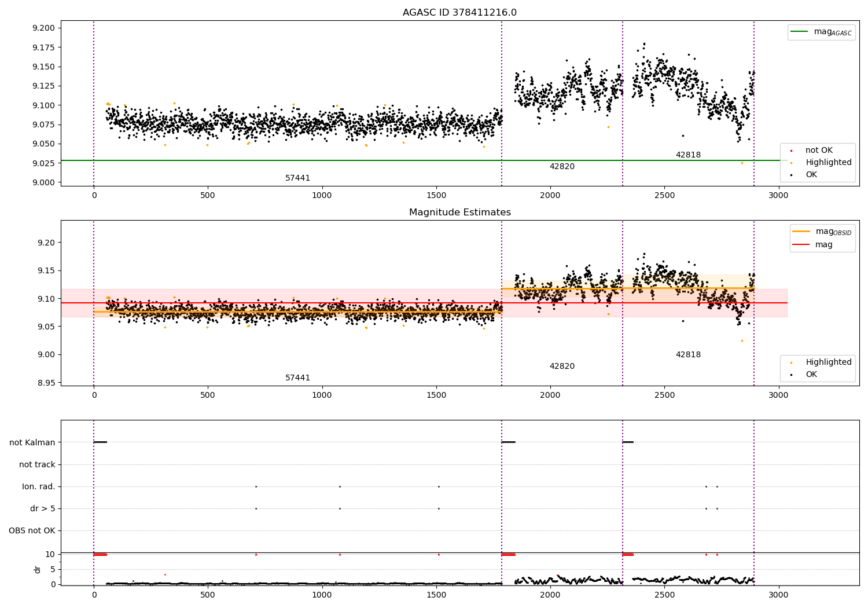Click the red mag horizontal line in the middle plot
The height and width of the screenshot is (608, 868).
point(424,303)
